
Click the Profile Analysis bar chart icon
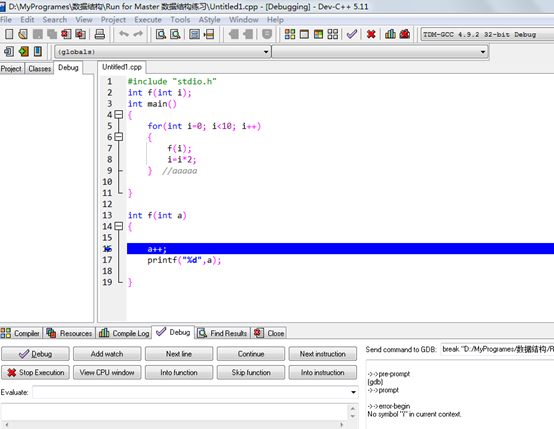[390, 34]
